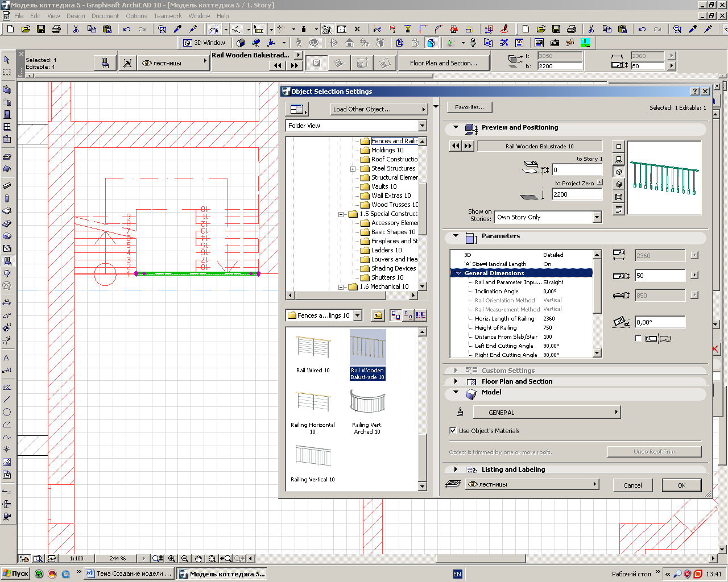728x582 pixels.
Task: Toggle the лестницы layer eye in the Info Box
Action: tap(147, 63)
